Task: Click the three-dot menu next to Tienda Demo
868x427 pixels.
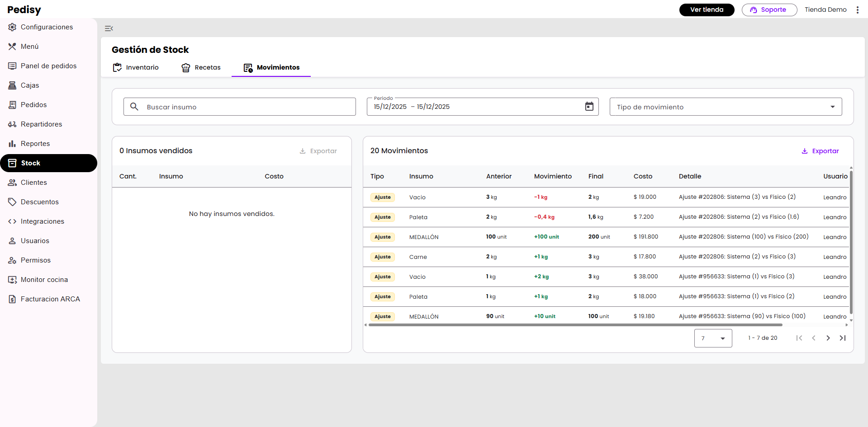Action: tap(857, 10)
